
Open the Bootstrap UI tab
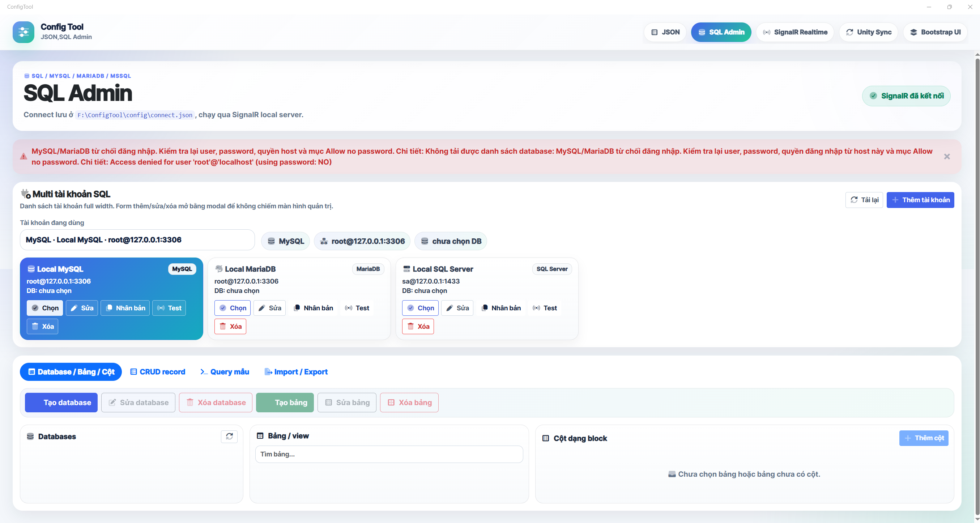click(935, 32)
